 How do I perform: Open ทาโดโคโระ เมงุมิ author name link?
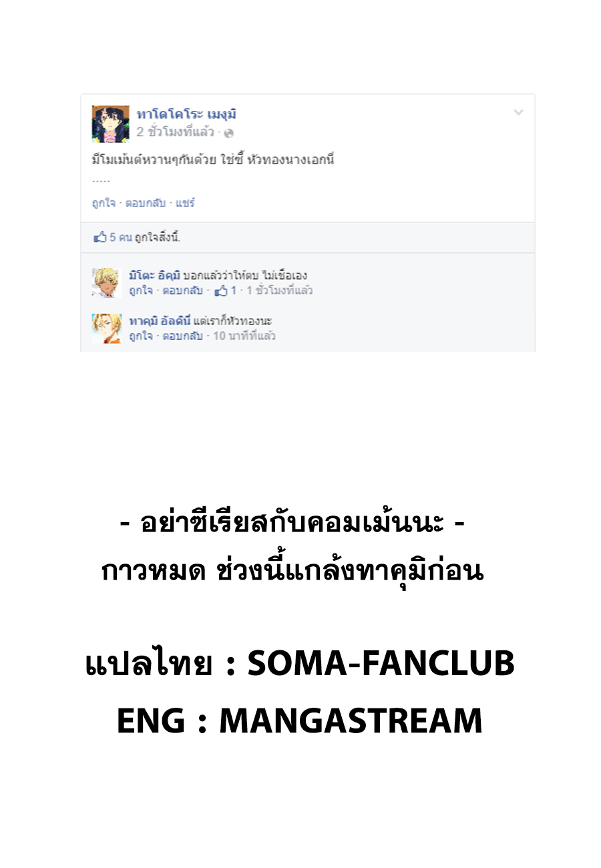[x=187, y=114]
